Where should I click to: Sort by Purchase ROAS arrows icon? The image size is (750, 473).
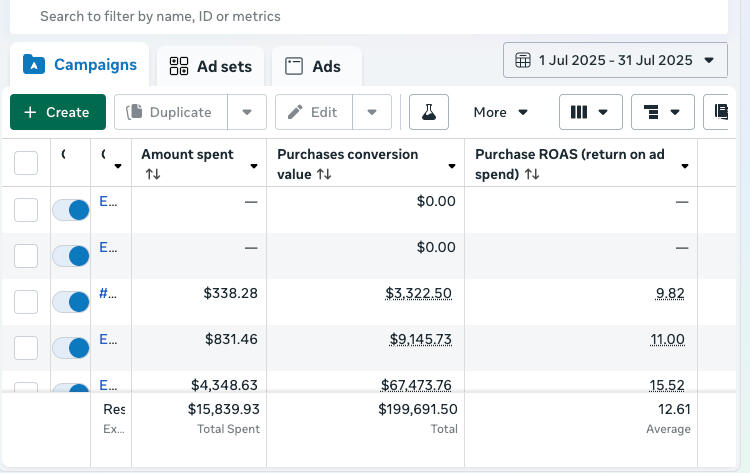click(532, 174)
